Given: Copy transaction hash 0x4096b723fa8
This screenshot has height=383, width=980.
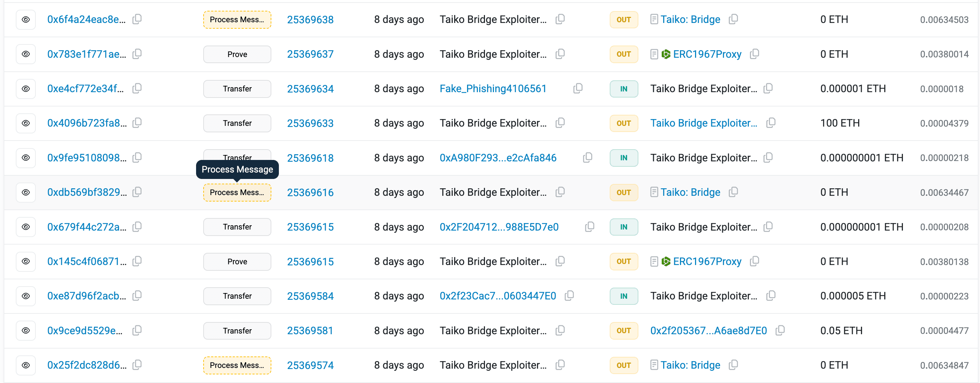Looking at the screenshot, I should [137, 123].
